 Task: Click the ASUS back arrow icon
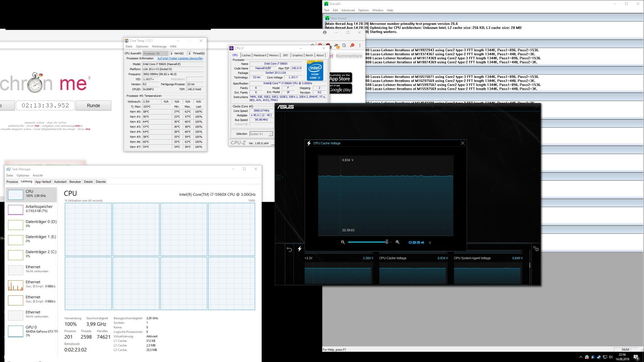click(x=289, y=250)
